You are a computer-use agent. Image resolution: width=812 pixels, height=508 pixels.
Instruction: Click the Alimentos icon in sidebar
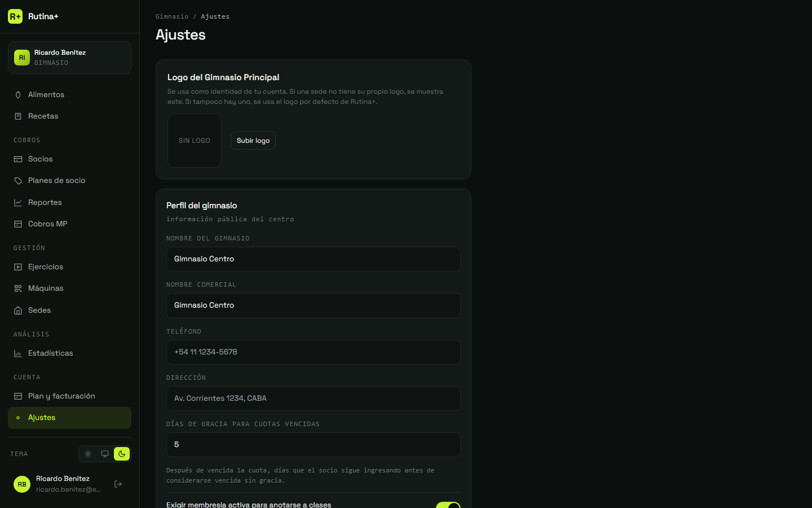tap(18, 95)
